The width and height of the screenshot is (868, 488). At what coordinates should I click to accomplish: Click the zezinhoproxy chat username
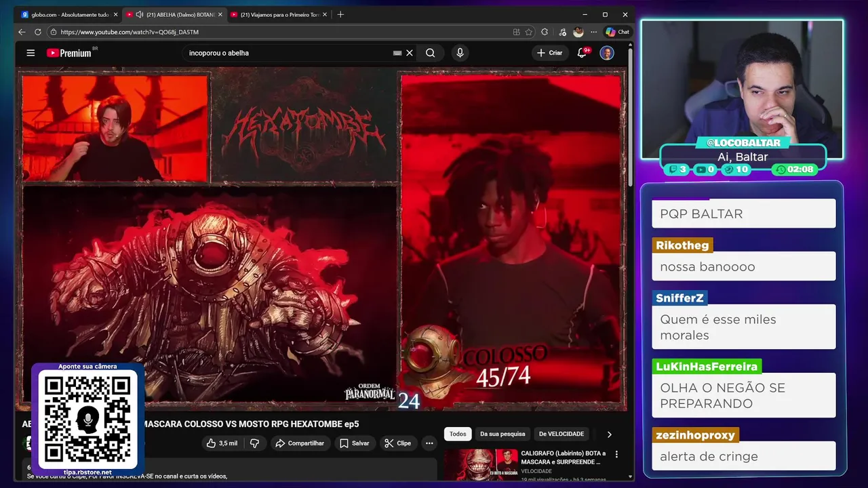pyautogui.click(x=695, y=435)
